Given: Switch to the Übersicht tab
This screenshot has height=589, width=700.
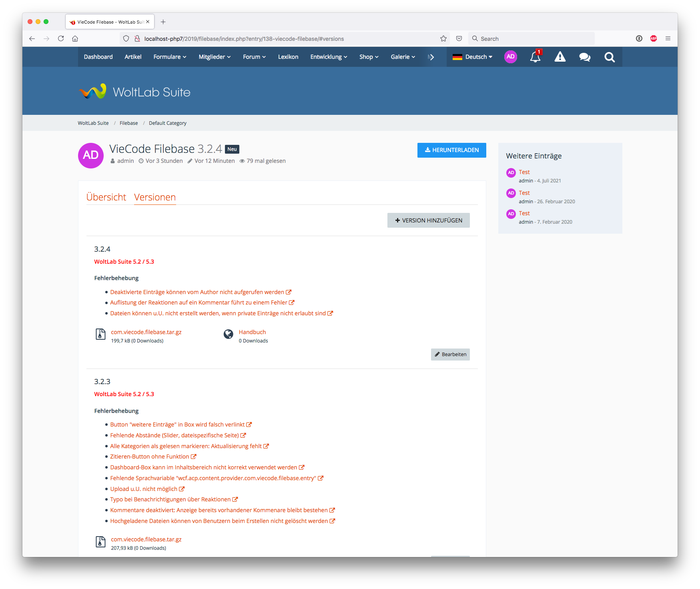Looking at the screenshot, I should (106, 197).
